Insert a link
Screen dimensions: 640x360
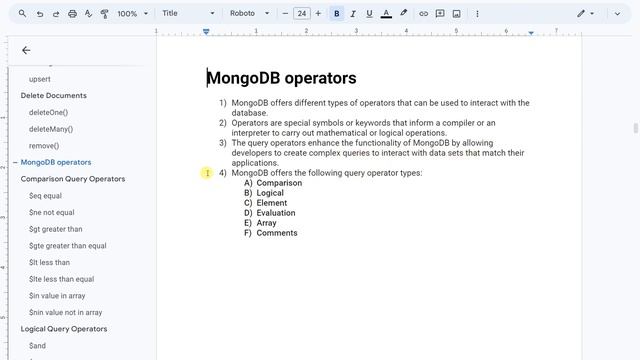(423, 14)
